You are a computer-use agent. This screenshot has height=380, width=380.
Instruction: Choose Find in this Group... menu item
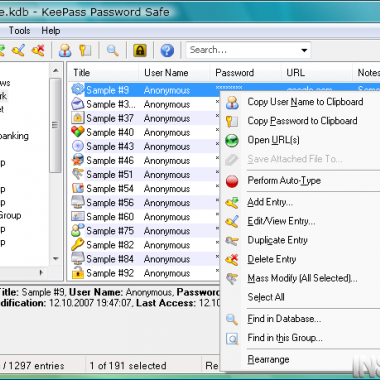coord(285,338)
